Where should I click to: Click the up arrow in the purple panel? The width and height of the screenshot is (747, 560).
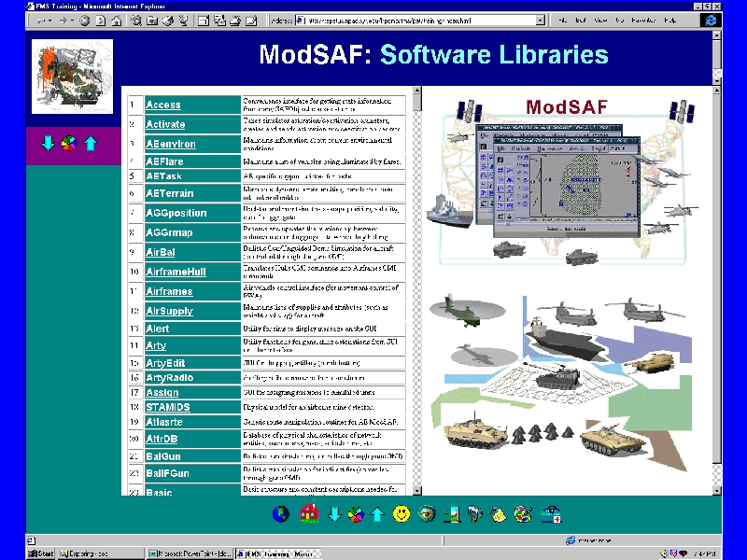click(91, 143)
